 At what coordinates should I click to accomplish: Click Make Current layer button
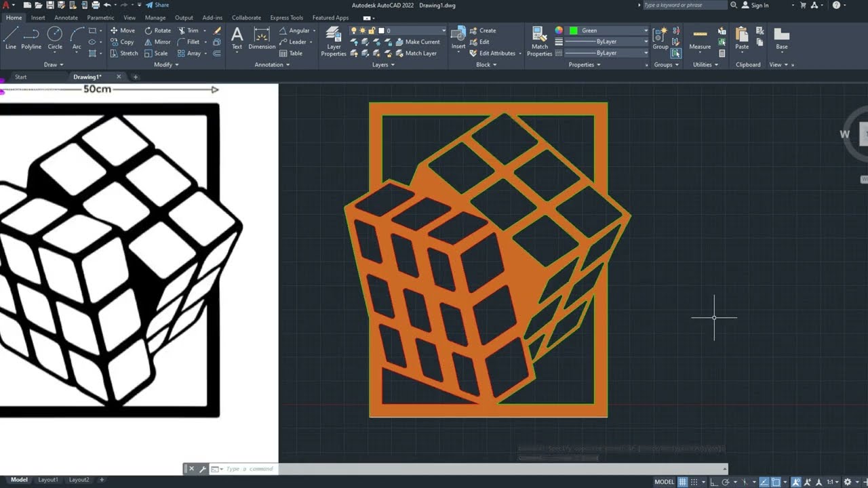click(x=416, y=42)
